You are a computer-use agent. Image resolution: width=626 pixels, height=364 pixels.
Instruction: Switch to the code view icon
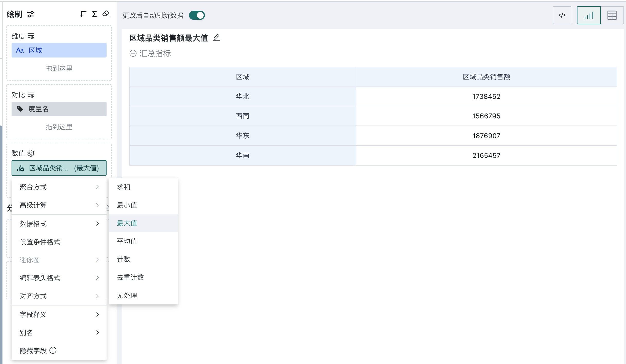pyautogui.click(x=562, y=15)
